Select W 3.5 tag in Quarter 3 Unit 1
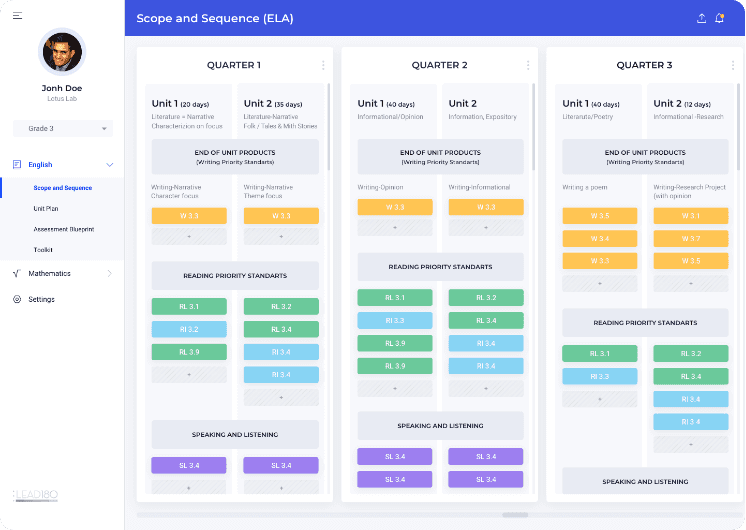746x530 pixels. (599, 216)
